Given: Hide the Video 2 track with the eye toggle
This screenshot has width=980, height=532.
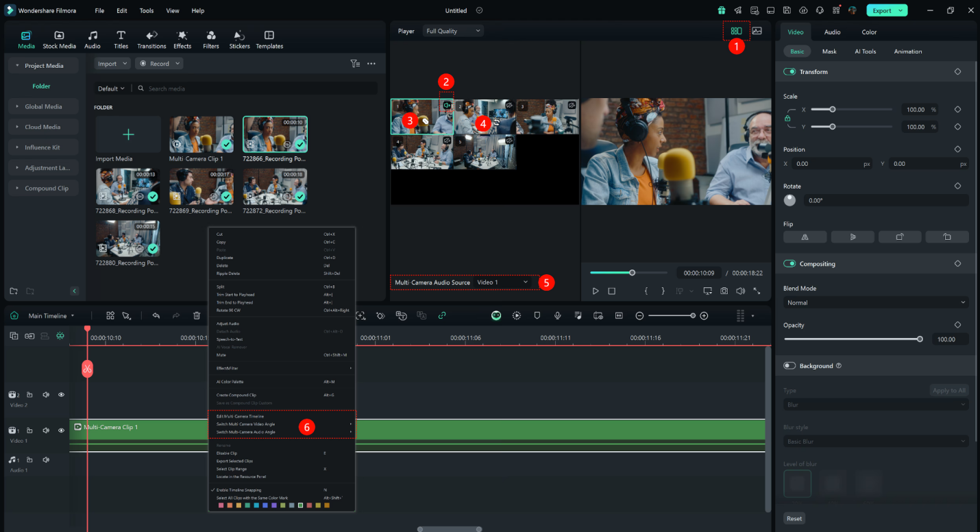Looking at the screenshot, I should click(x=61, y=395).
